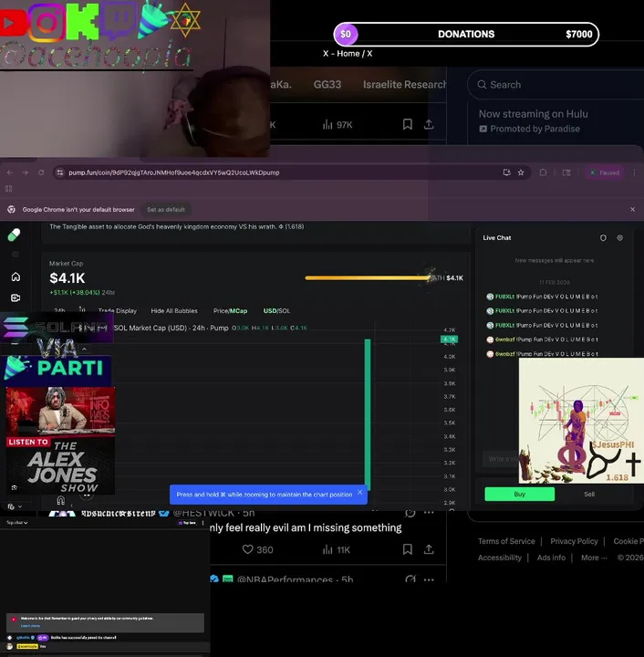Open Accessibility link on X
The image size is (644, 657).
pyautogui.click(x=500, y=558)
